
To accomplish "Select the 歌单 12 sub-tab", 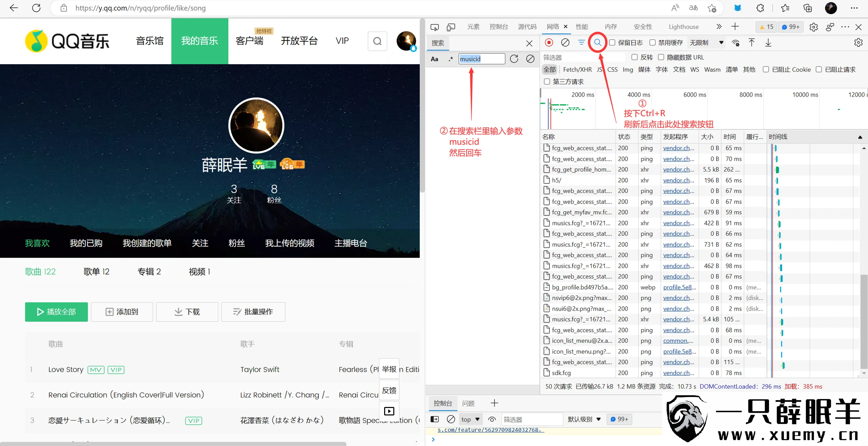I will (x=97, y=272).
